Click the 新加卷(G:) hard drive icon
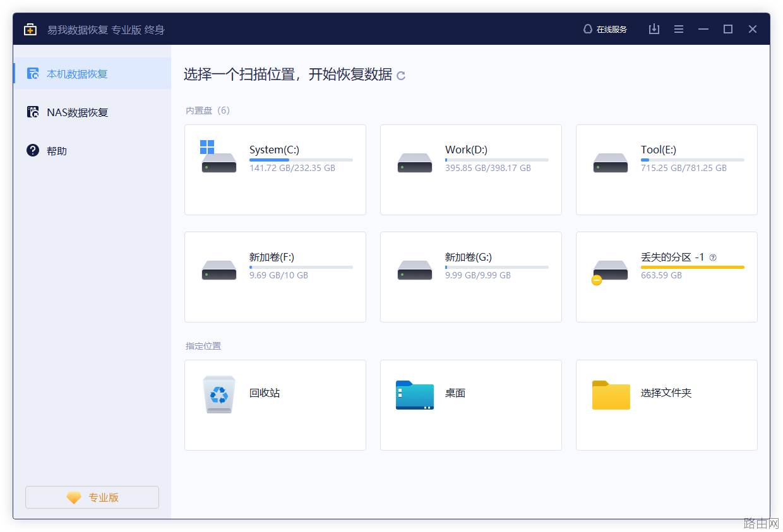Viewport: 783px width, 532px height. (415, 270)
